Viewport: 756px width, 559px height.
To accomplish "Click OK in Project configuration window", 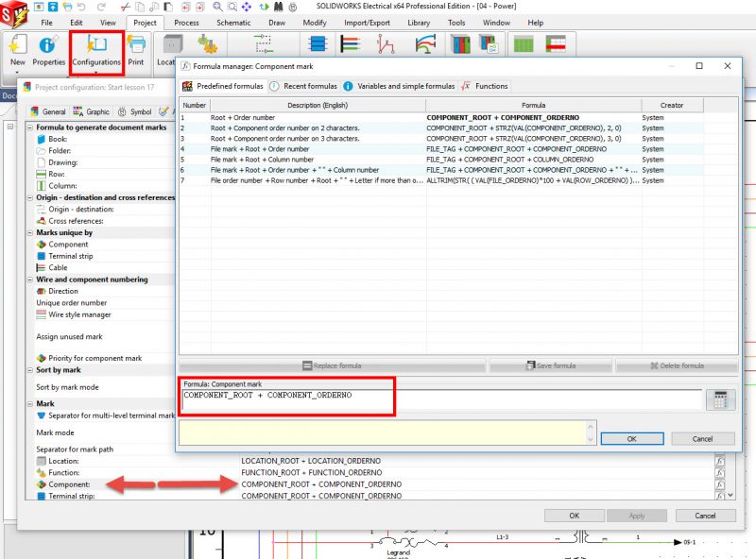I will pyautogui.click(x=575, y=516).
